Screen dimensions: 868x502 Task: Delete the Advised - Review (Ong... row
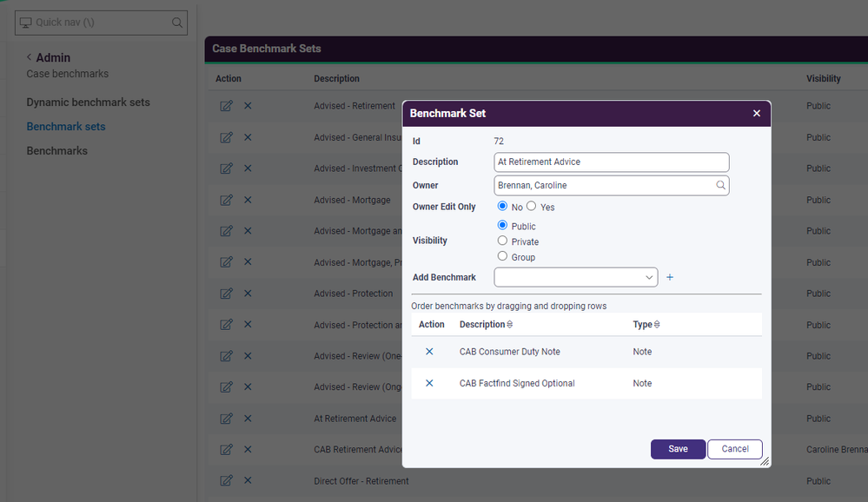(248, 386)
